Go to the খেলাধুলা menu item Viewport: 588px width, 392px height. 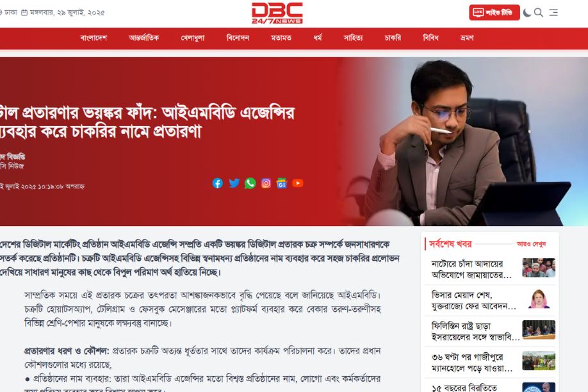pyautogui.click(x=193, y=38)
